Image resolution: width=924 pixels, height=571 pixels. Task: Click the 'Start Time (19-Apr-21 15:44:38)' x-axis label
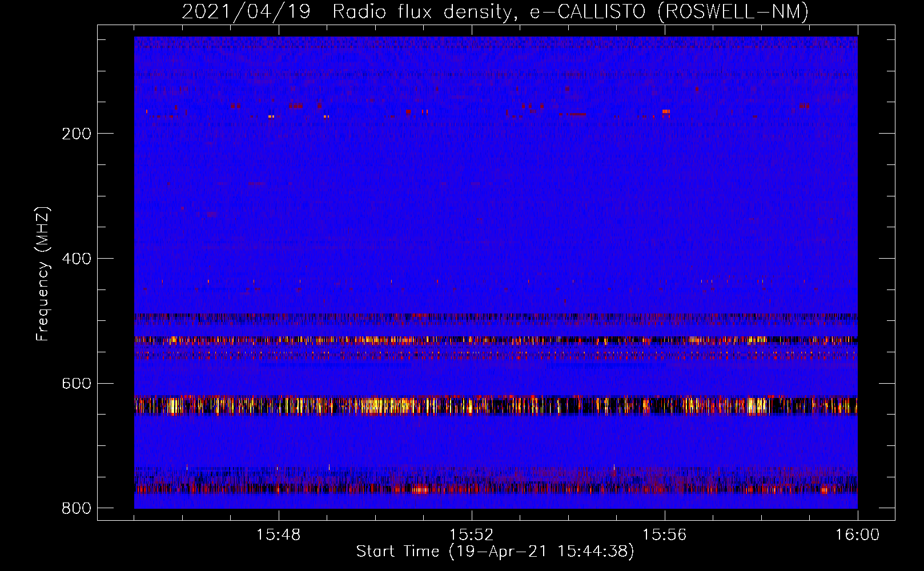tap(495, 552)
